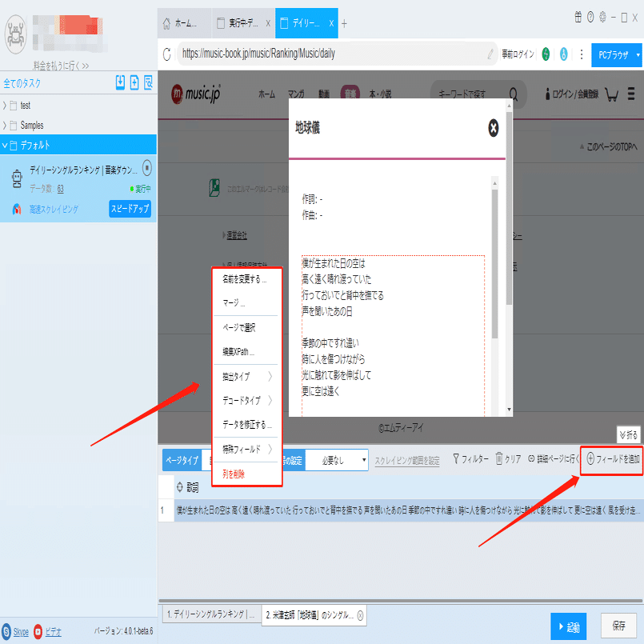The image size is (644, 644).
Task: Select マージ in context menu
Action: 234,303
